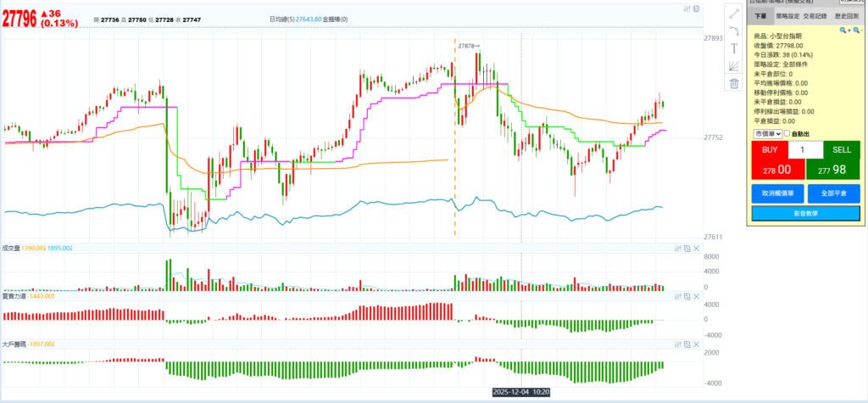Open the 市價單 order type dropdown
Image resolution: width=868 pixels, height=403 pixels.
(x=766, y=134)
